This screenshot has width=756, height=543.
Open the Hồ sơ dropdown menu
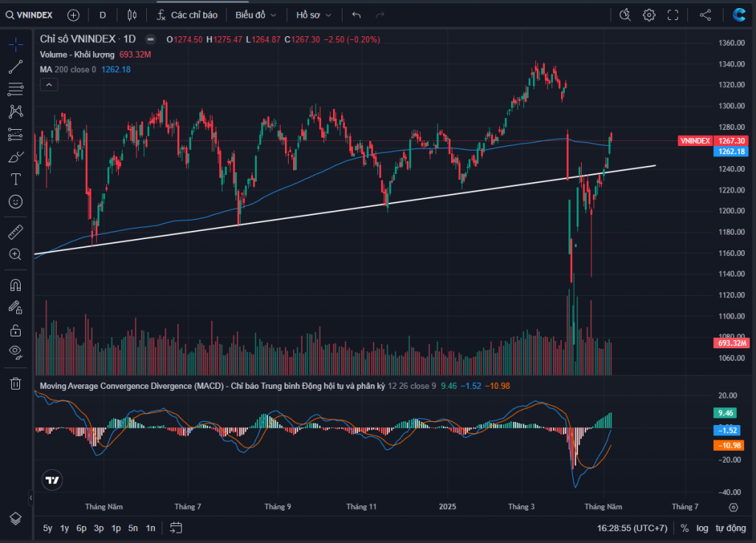313,15
